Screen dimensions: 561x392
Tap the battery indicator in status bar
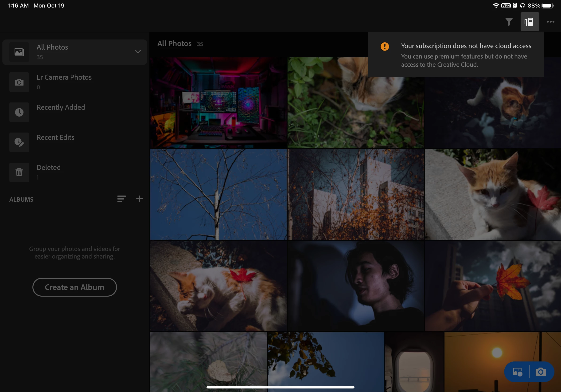click(547, 6)
